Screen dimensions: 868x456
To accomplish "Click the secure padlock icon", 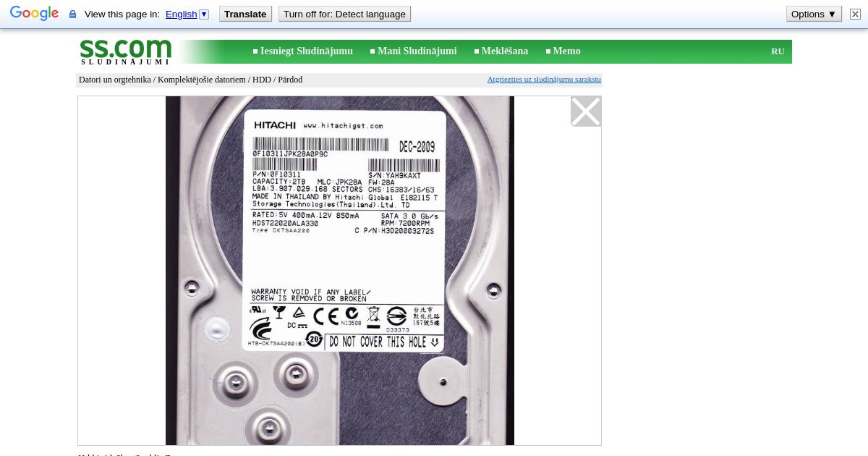I will (72, 14).
